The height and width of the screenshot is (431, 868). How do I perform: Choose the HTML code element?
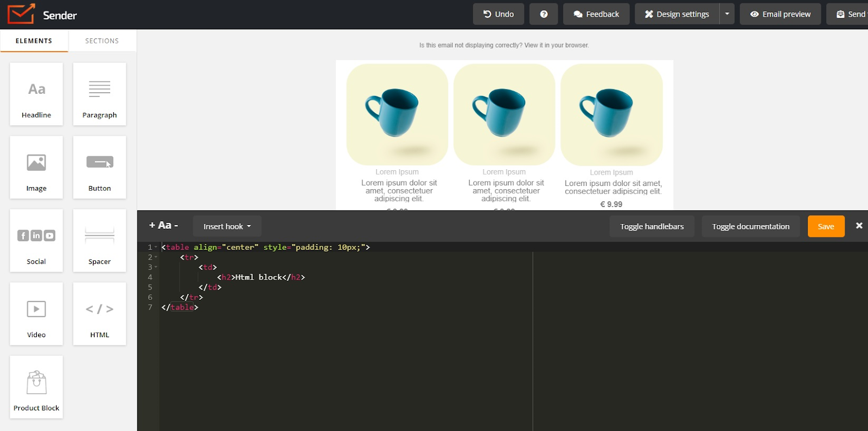[99, 314]
